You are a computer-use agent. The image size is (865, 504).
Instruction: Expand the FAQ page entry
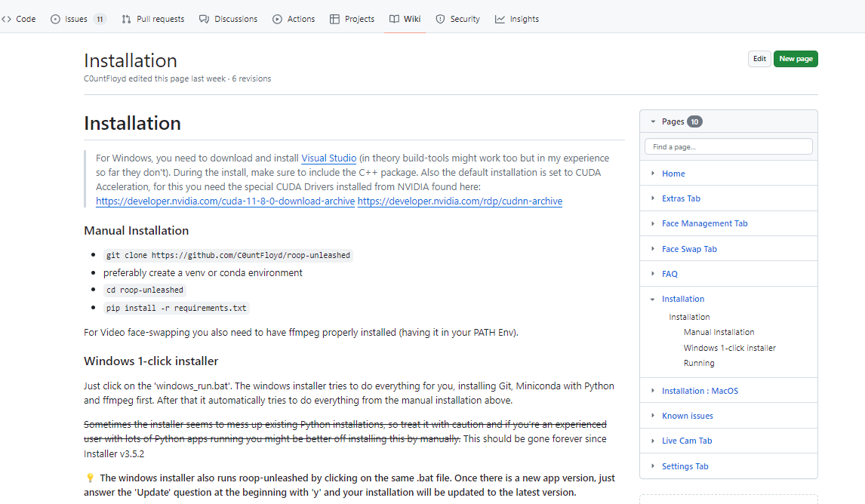pos(653,274)
